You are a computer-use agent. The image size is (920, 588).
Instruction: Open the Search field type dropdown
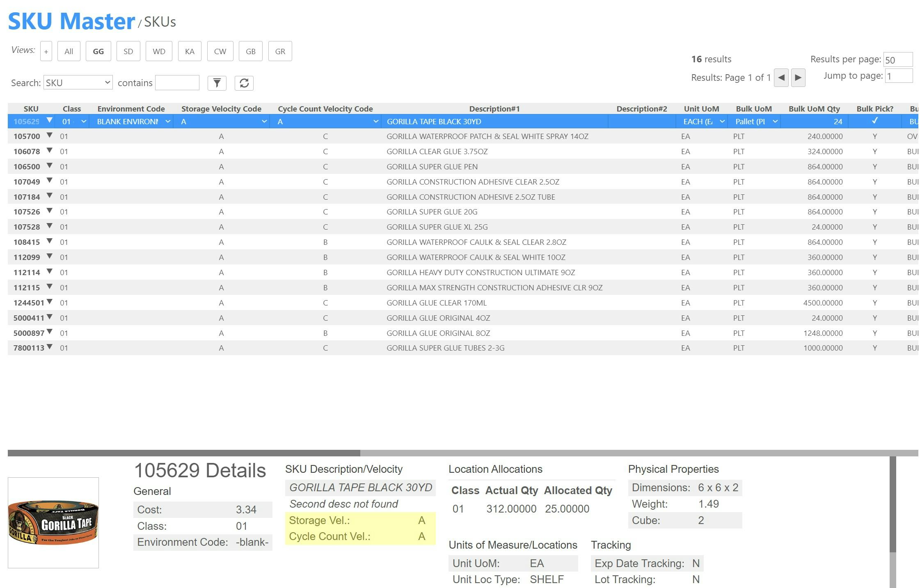(78, 82)
